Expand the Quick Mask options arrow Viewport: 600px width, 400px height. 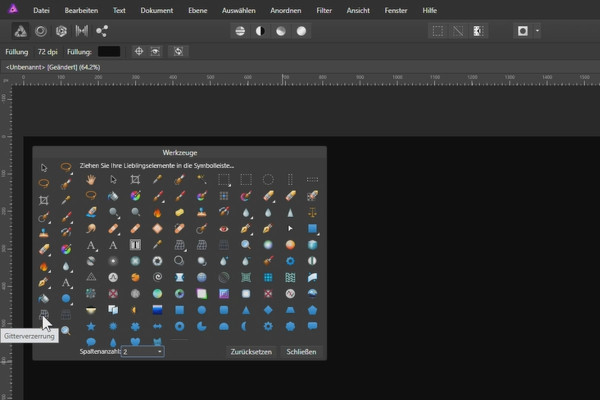click(538, 31)
